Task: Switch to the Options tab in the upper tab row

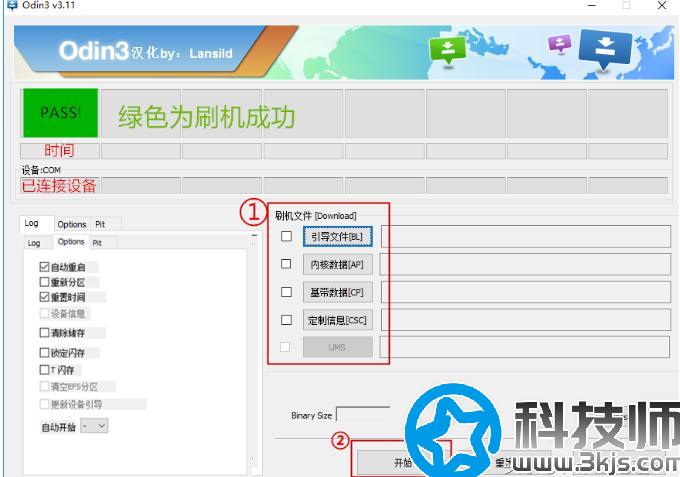Action: [72, 224]
